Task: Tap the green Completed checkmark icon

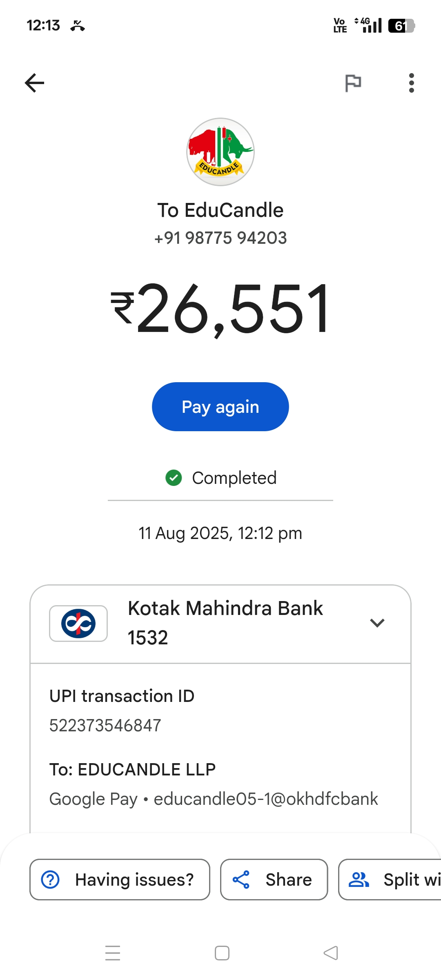Action: (x=174, y=478)
